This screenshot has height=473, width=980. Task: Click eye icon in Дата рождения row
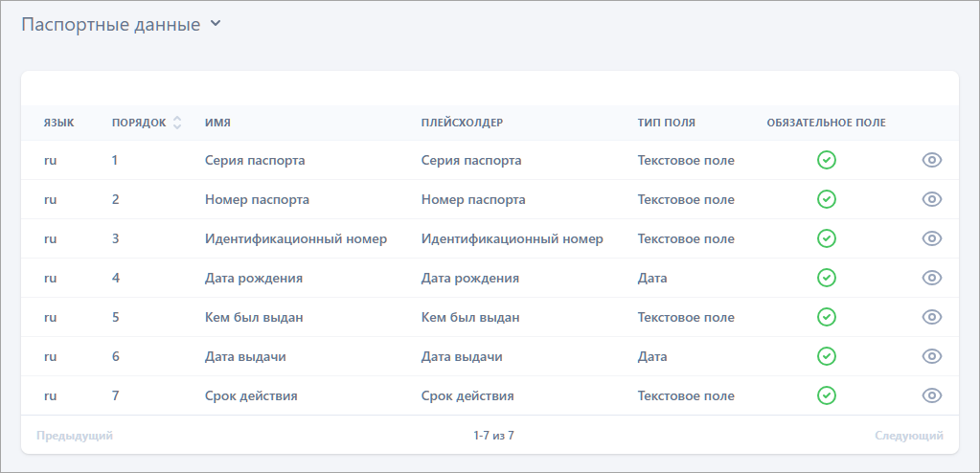tap(931, 278)
